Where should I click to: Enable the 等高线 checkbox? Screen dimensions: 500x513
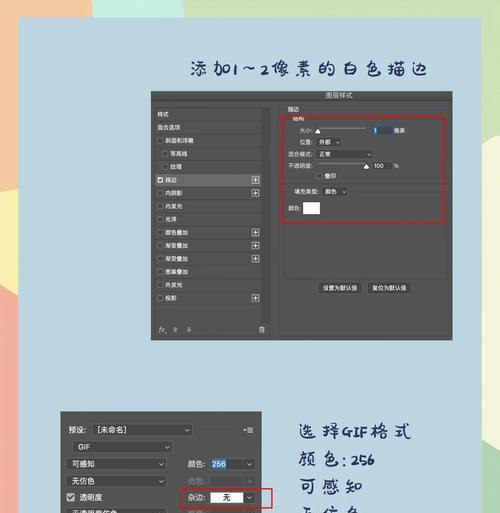[x=165, y=154]
